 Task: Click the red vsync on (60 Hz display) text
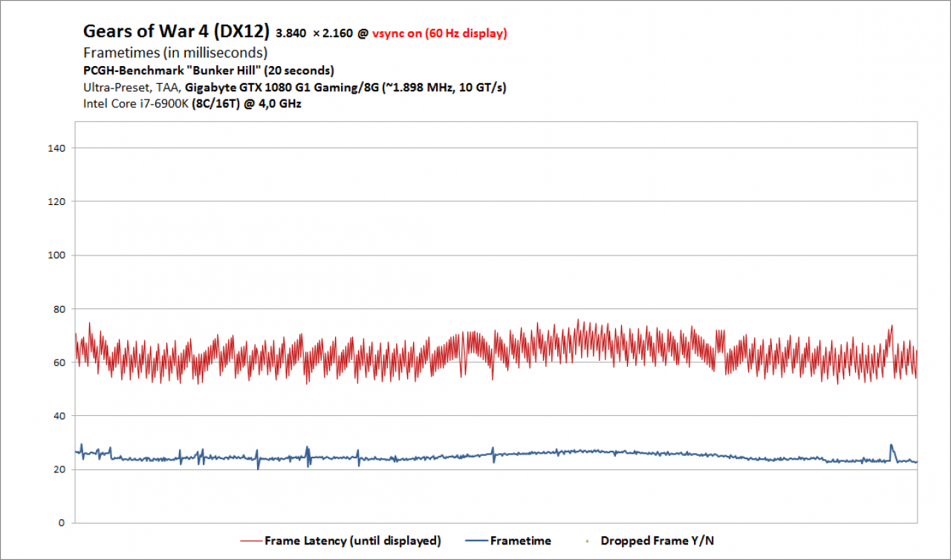click(x=438, y=33)
